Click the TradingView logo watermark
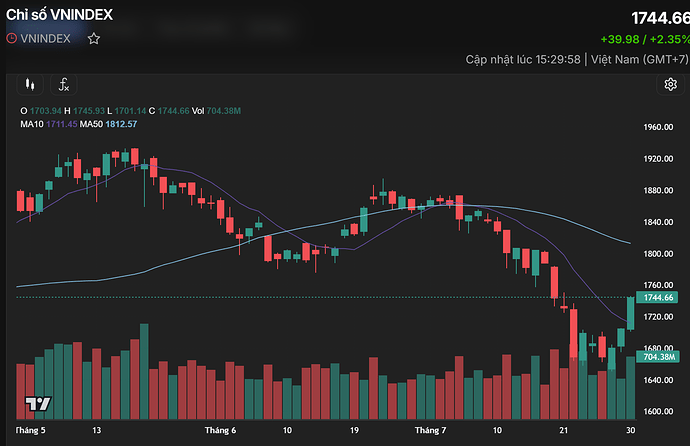Image resolution: width=690 pixels, height=446 pixels. [x=38, y=404]
